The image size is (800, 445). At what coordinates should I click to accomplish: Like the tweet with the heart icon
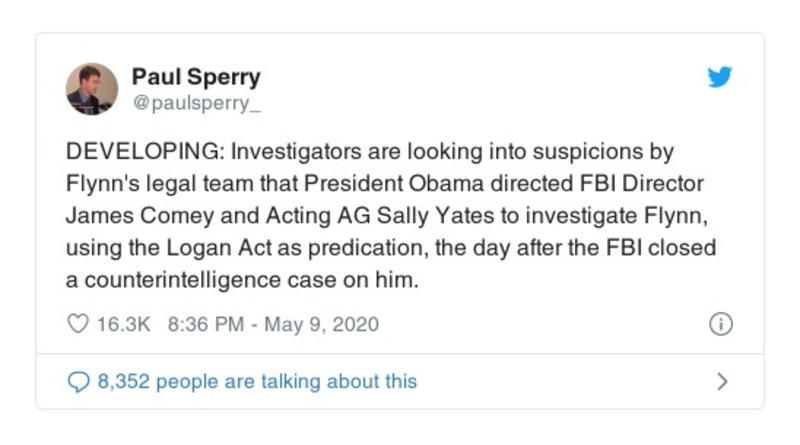pyautogui.click(x=78, y=324)
